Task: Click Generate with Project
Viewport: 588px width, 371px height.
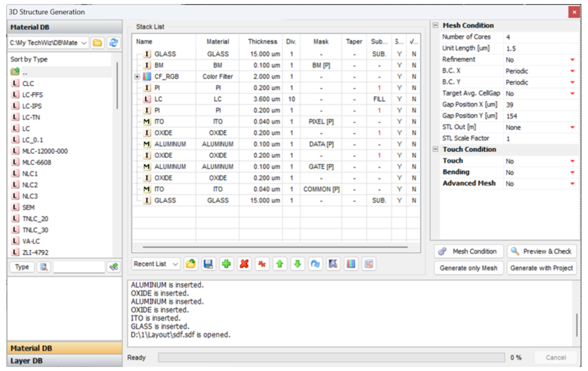Action: (542, 268)
